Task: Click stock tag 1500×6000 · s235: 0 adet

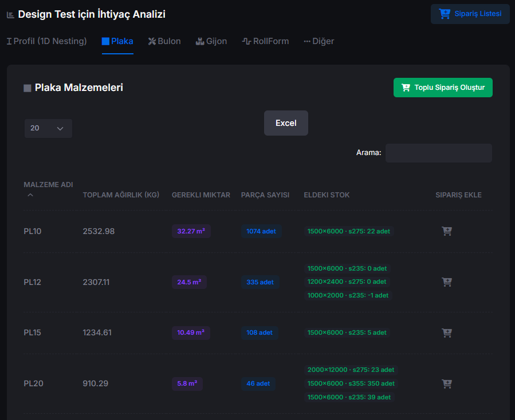Action: [347, 268]
